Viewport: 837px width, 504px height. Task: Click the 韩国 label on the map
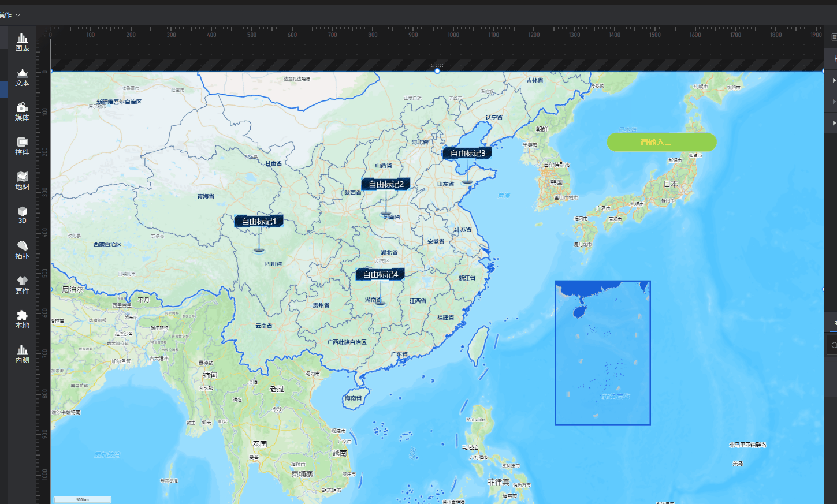(556, 182)
